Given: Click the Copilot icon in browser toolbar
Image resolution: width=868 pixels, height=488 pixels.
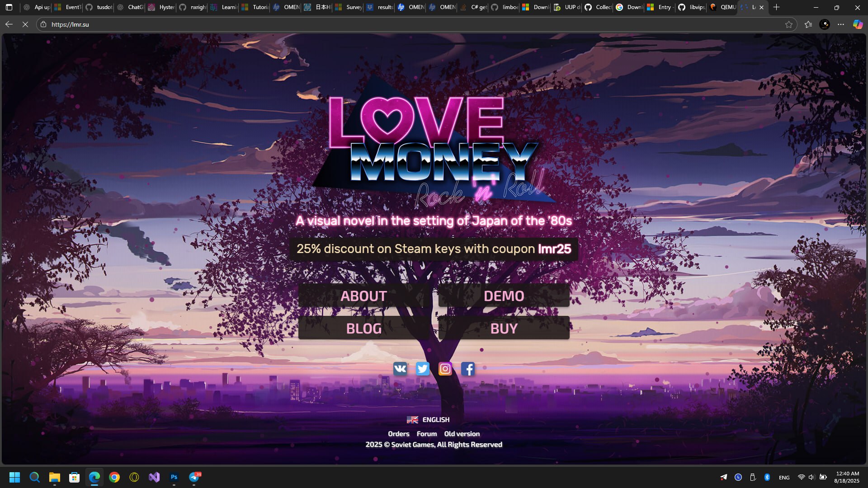Looking at the screenshot, I should pos(858,24).
